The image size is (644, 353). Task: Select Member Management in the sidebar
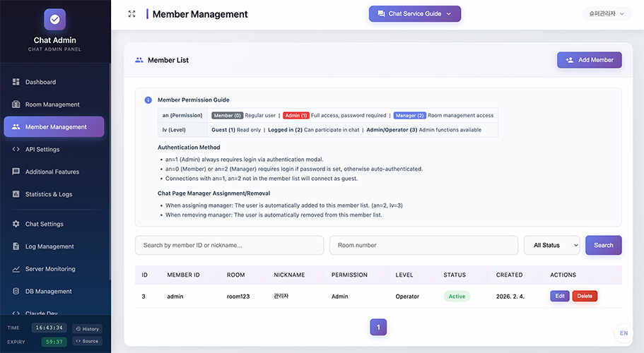(x=54, y=126)
